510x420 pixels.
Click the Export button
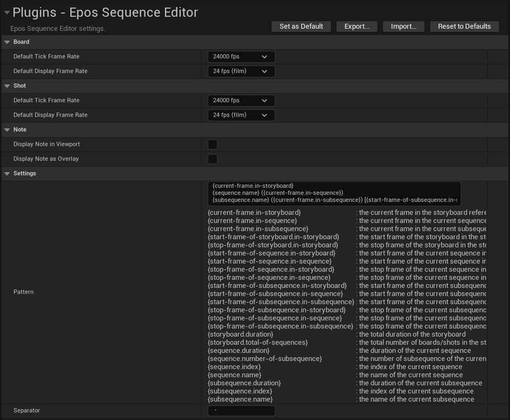point(356,26)
